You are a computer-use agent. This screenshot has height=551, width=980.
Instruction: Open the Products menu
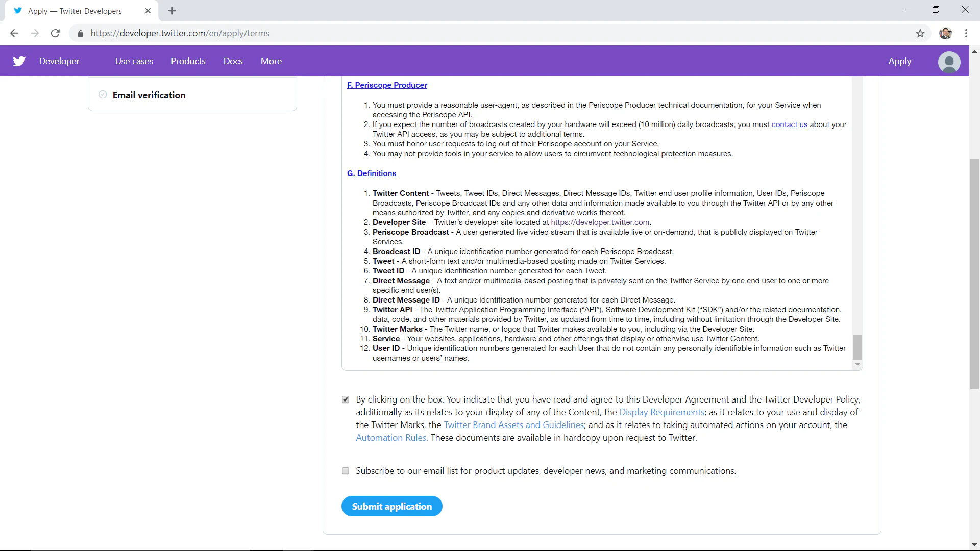tap(188, 61)
